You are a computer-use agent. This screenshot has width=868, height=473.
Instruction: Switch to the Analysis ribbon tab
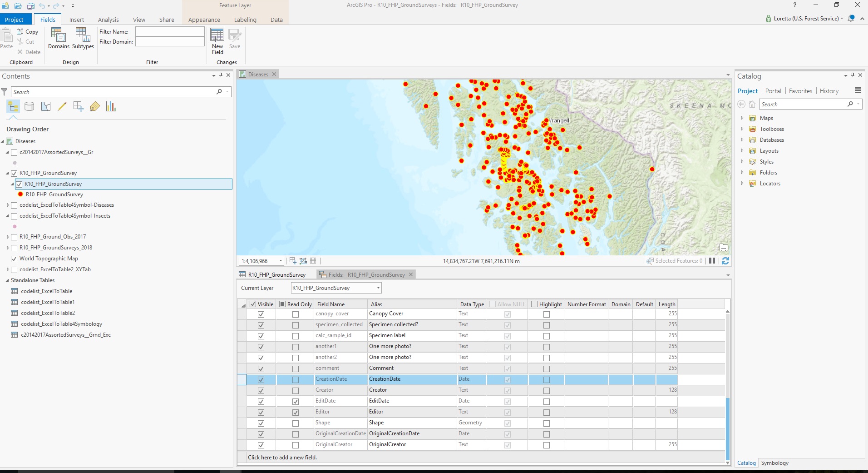tap(108, 20)
